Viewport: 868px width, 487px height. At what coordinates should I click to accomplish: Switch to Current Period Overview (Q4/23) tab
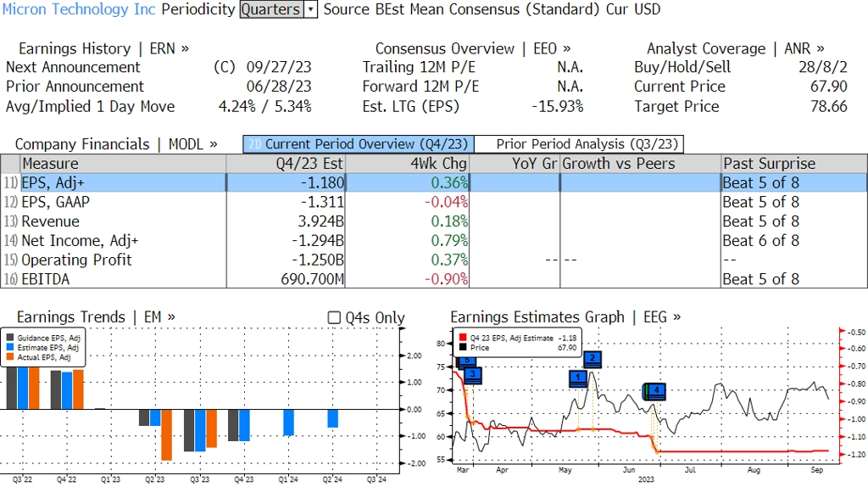(359, 144)
